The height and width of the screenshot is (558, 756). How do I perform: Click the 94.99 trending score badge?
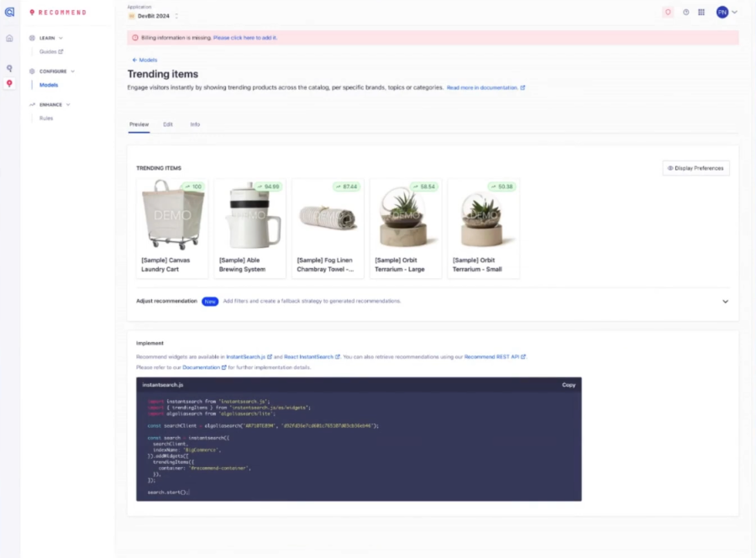tap(268, 187)
